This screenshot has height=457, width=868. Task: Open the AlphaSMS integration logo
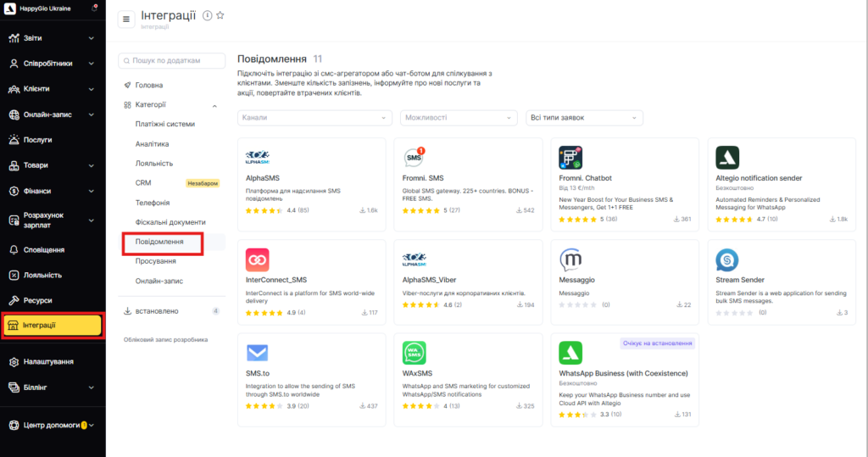[257, 157]
